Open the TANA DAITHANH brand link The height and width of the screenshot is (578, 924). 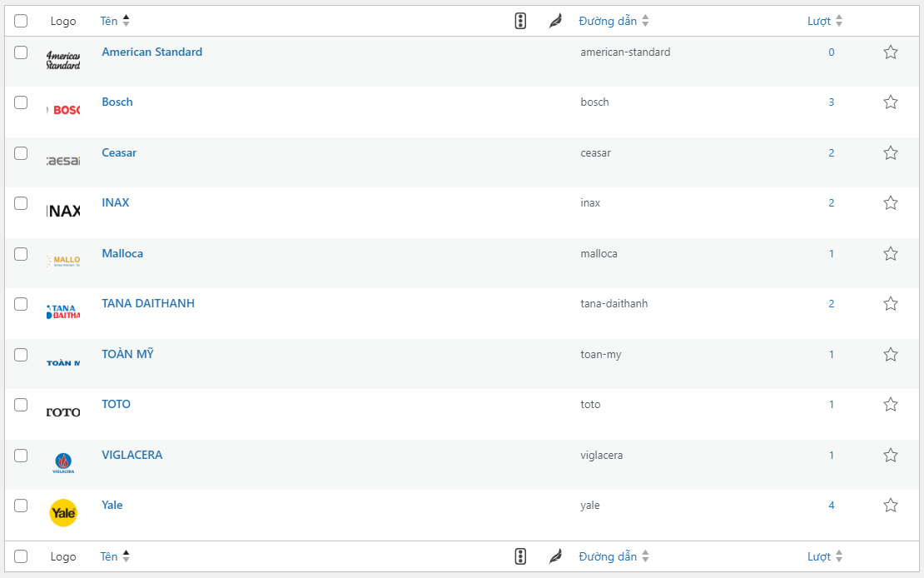(148, 304)
